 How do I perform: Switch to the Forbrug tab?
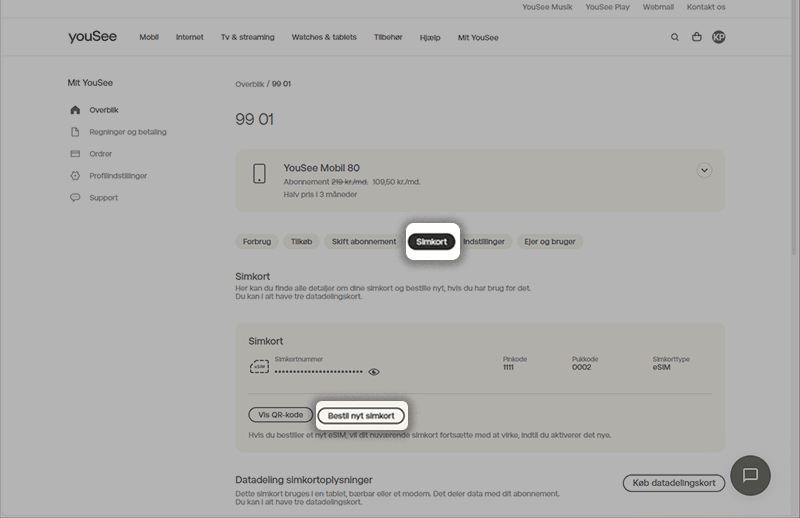(x=257, y=242)
